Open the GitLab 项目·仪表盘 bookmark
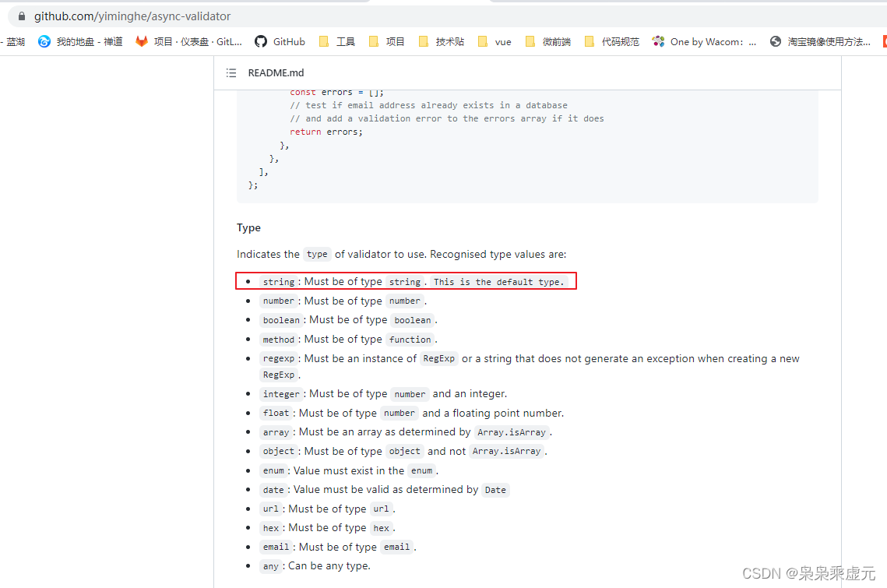This screenshot has height=588, width=887. (189, 41)
